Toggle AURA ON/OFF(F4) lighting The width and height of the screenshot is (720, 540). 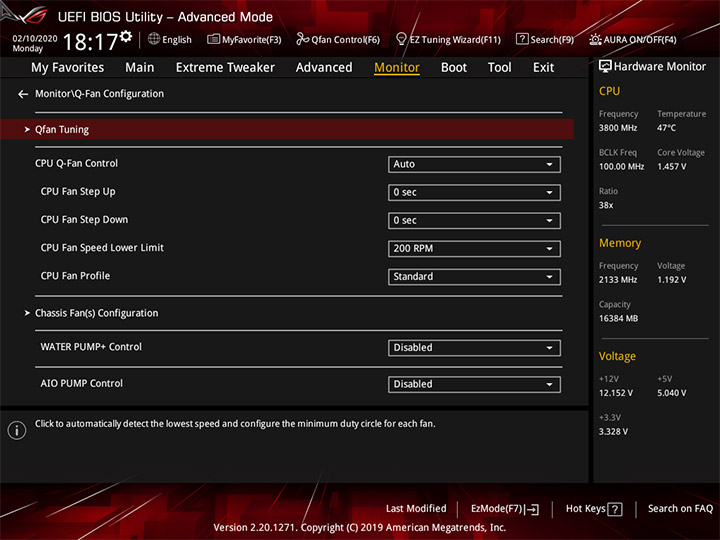633,39
